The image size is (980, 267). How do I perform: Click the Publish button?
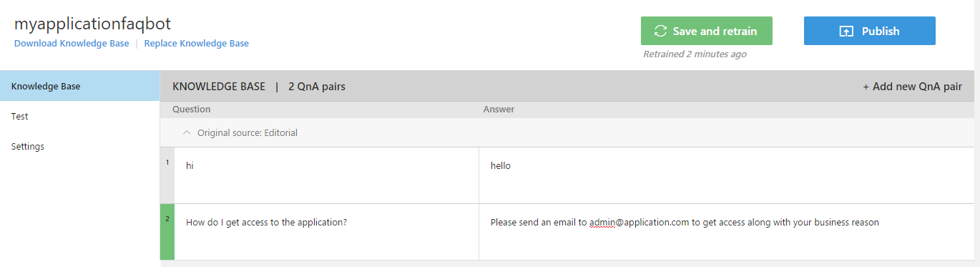(x=870, y=31)
